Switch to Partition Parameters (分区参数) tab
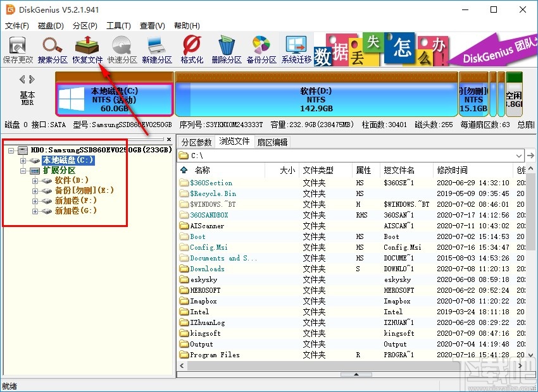 pyautogui.click(x=197, y=142)
